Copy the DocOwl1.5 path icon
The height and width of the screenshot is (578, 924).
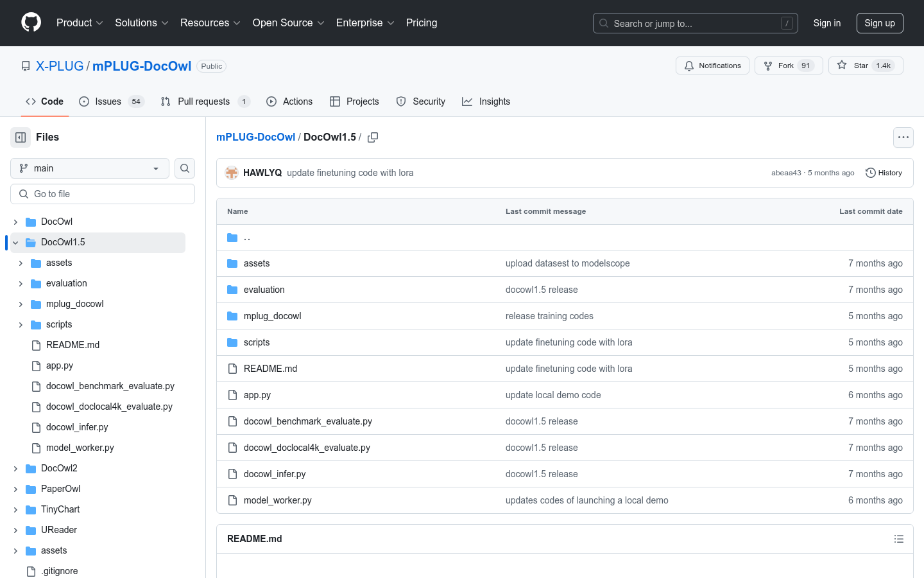pyautogui.click(x=373, y=137)
